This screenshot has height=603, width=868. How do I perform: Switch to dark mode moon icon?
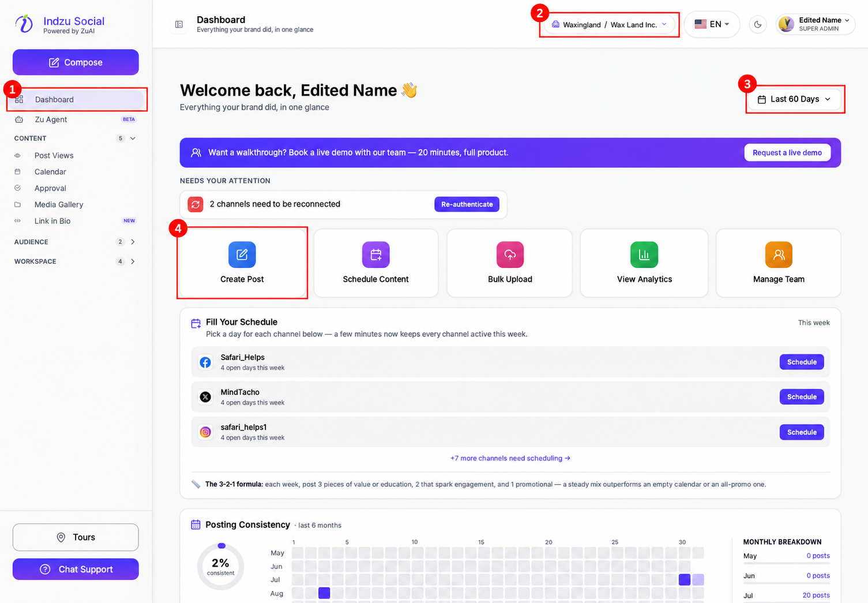coord(758,24)
